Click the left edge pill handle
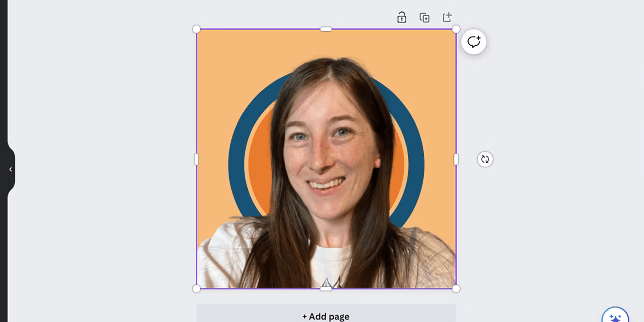This screenshot has height=322, width=644. (x=196, y=159)
